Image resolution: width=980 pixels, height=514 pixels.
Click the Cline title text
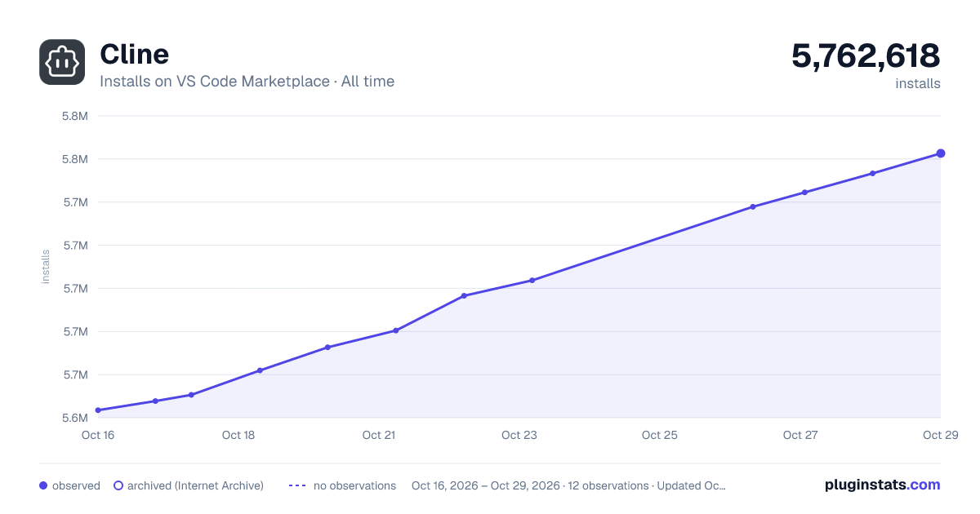coord(135,54)
